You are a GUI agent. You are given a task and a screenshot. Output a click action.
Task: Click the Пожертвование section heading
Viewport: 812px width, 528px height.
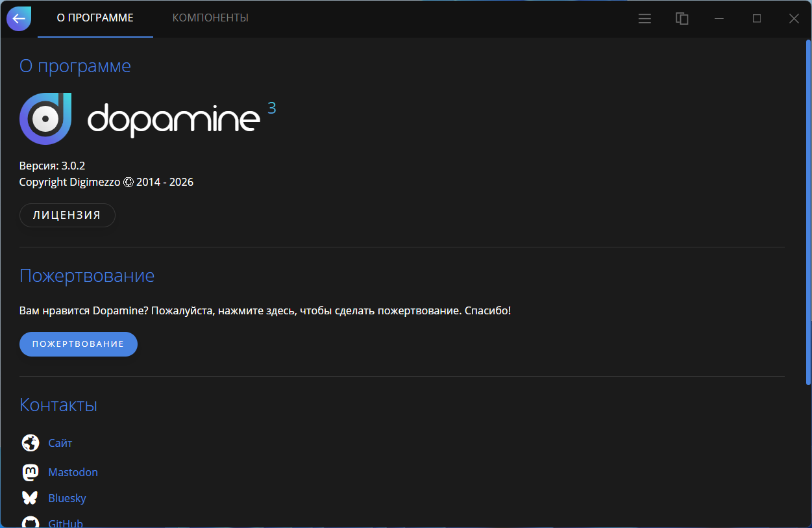point(87,275)
